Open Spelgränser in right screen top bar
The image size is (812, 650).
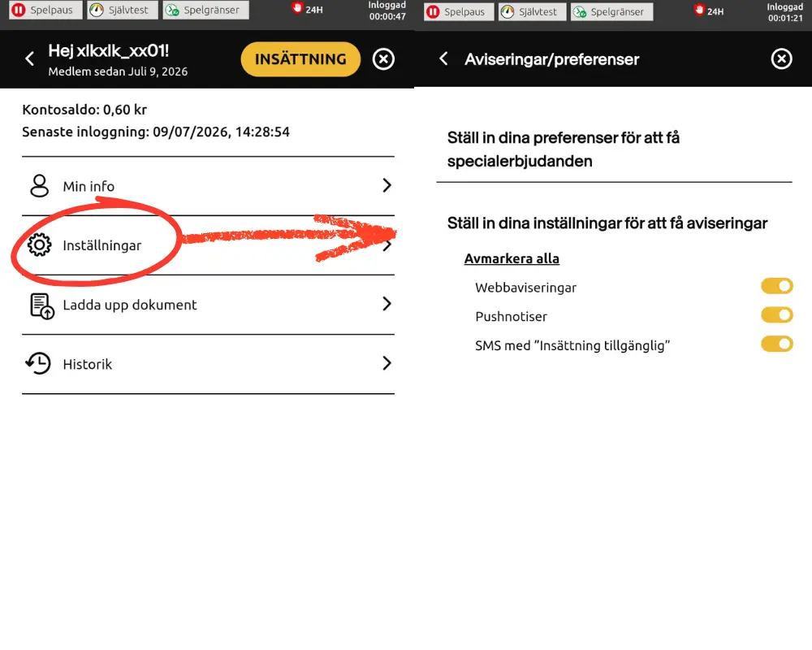point(611,11)
